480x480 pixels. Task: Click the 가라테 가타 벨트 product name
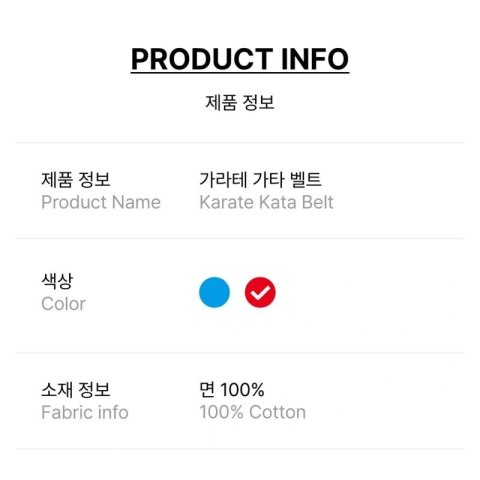(x=260, y=179)
